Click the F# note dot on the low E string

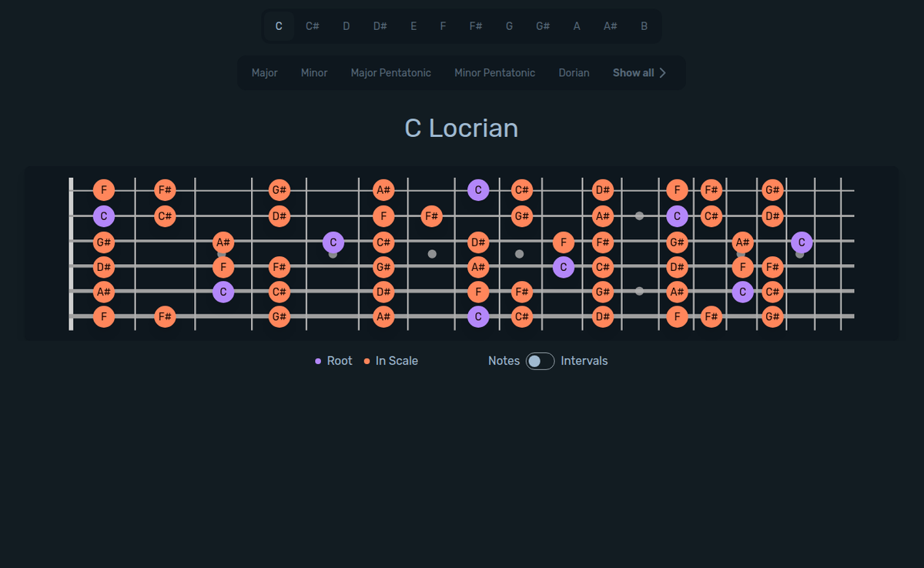point(165,316)
